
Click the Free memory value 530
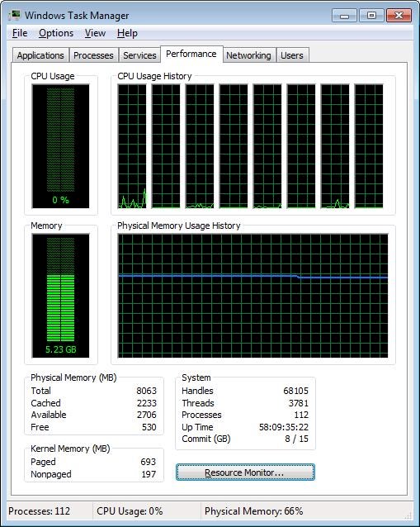click(149, 427)
